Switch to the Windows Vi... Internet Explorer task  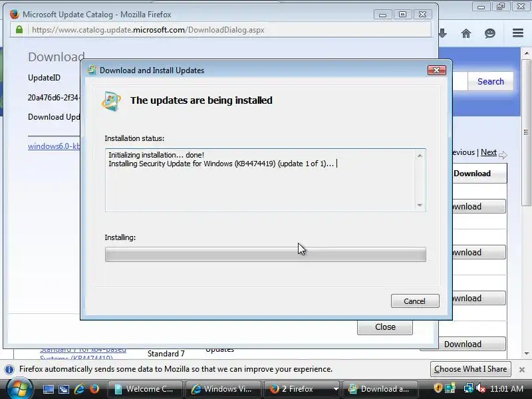[x=223, y=389]
